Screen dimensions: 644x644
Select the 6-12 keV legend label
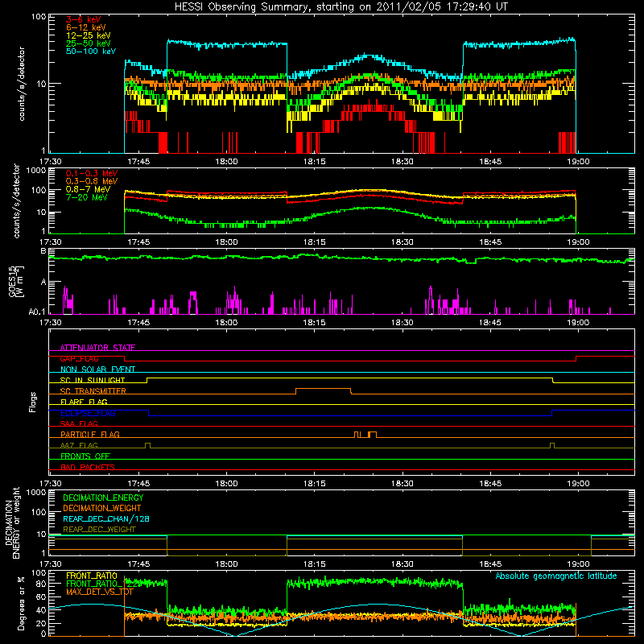point(86,27)
